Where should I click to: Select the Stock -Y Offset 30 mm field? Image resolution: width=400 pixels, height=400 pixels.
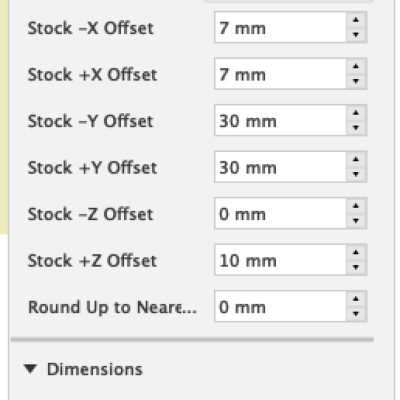280,120
